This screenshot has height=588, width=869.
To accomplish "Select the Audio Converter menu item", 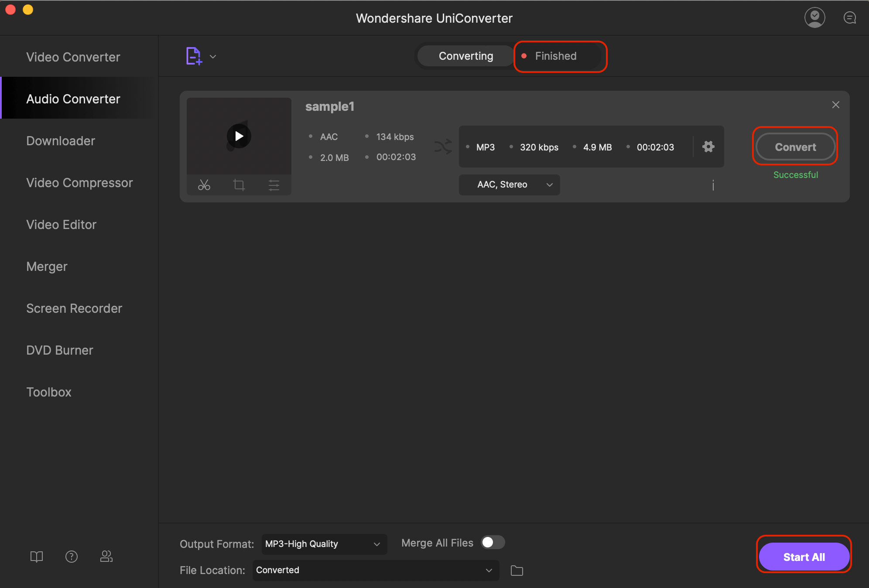I will [73, 99].
